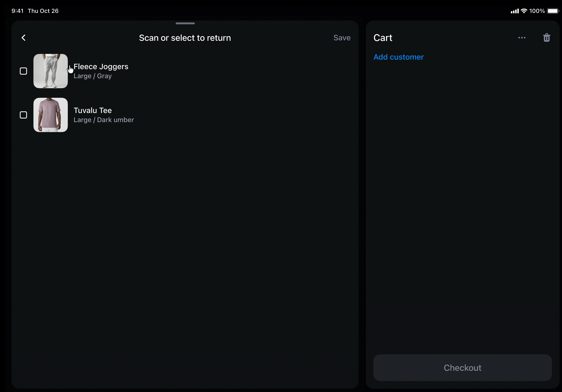Tap the Large / Gray variant text

[x=93, y=76]
